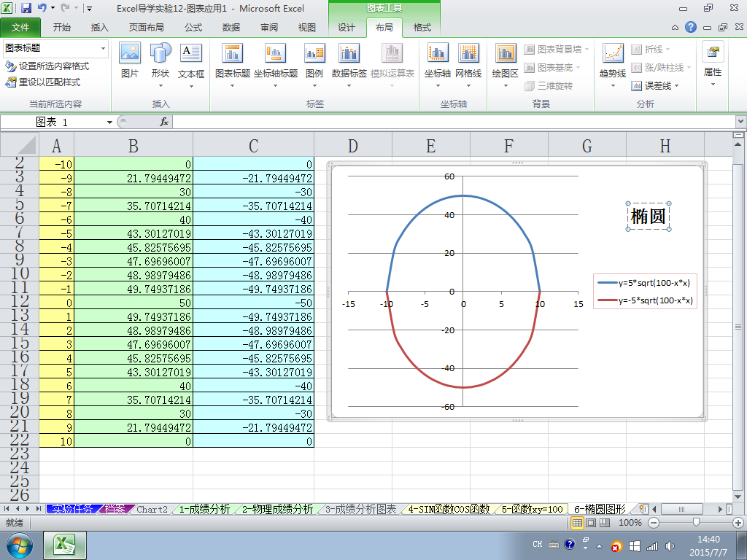Screen dimensions: 747x560
Task: Click the Data Labels (数据标签) icon
Action: point(349,60)
